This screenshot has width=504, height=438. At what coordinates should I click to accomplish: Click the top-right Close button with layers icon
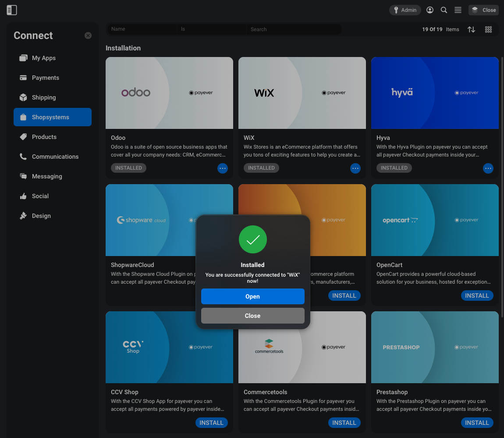tap(484, 10)
